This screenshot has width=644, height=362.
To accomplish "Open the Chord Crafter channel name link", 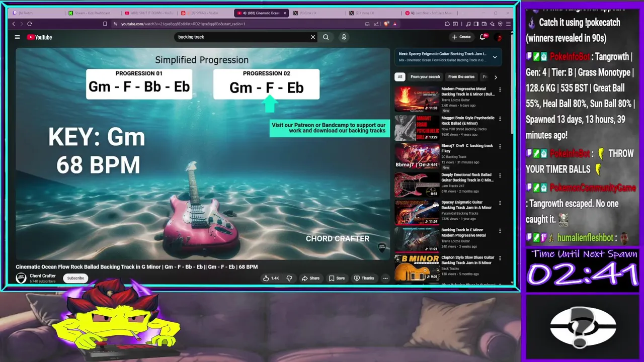I will (42, 276).
